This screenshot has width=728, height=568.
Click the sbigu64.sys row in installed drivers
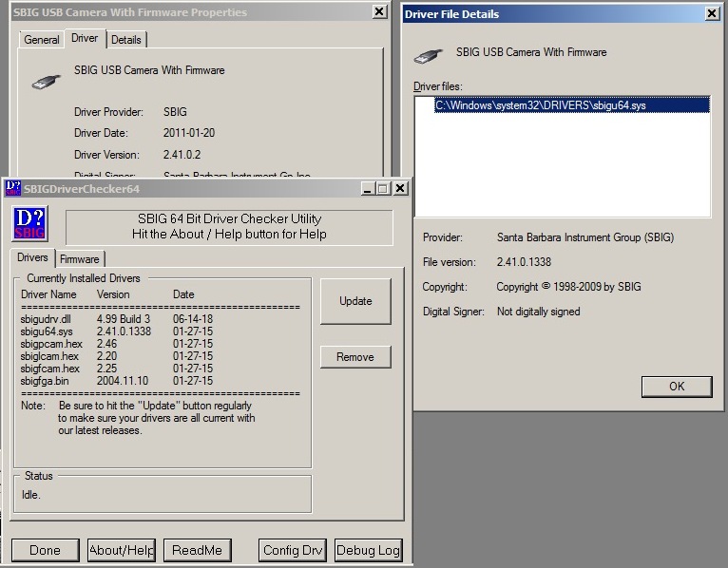click(x=117, y=331)
